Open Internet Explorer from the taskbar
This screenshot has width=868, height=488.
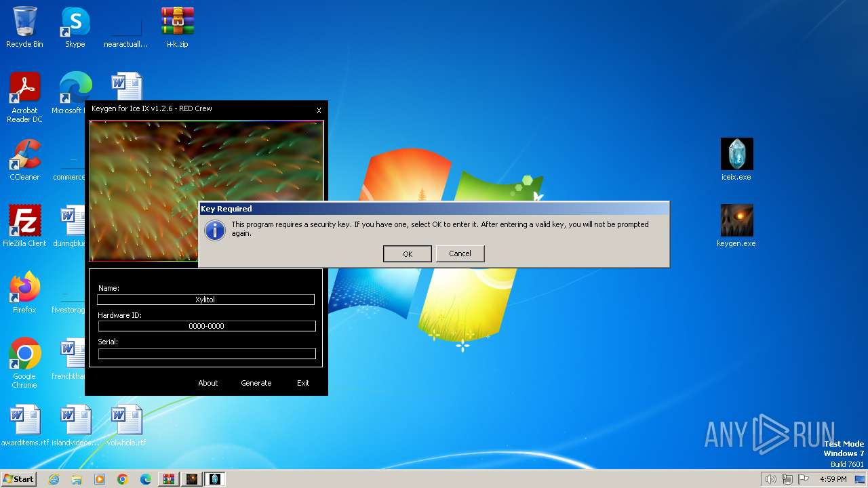tap(54, 479)
